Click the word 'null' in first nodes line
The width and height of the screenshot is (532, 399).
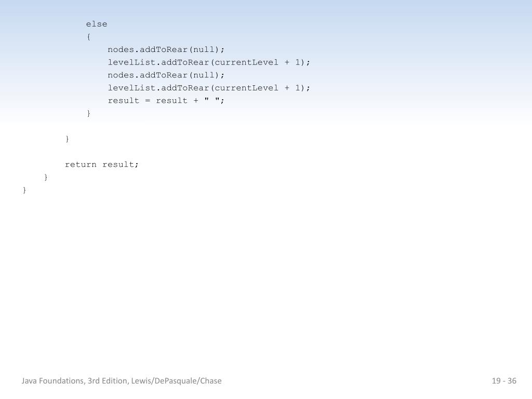(204, 49)
